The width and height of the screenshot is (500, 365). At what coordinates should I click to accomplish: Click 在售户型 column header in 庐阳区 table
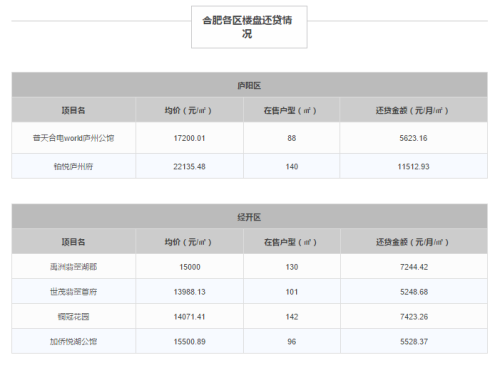[x=292, y=110]
